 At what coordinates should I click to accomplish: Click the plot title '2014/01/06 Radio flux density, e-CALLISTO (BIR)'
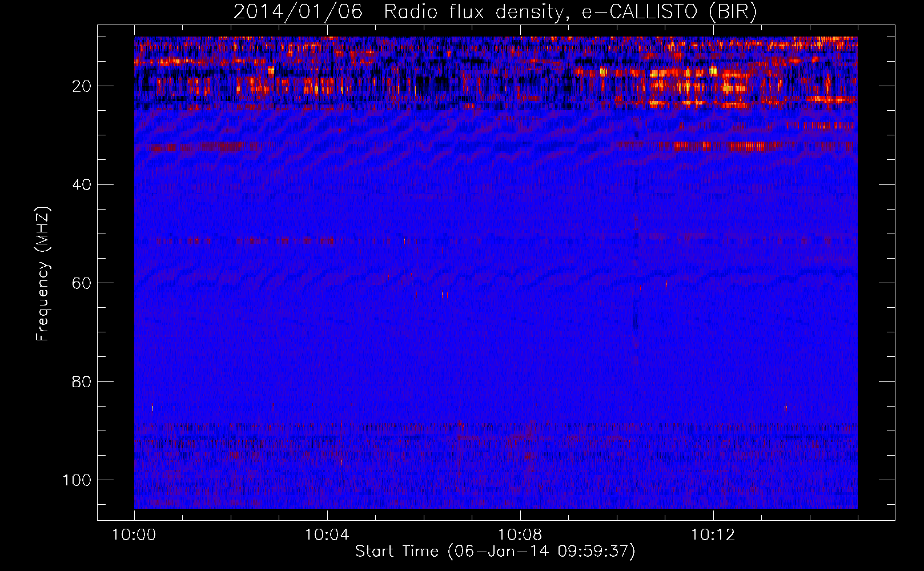(495, 12)
